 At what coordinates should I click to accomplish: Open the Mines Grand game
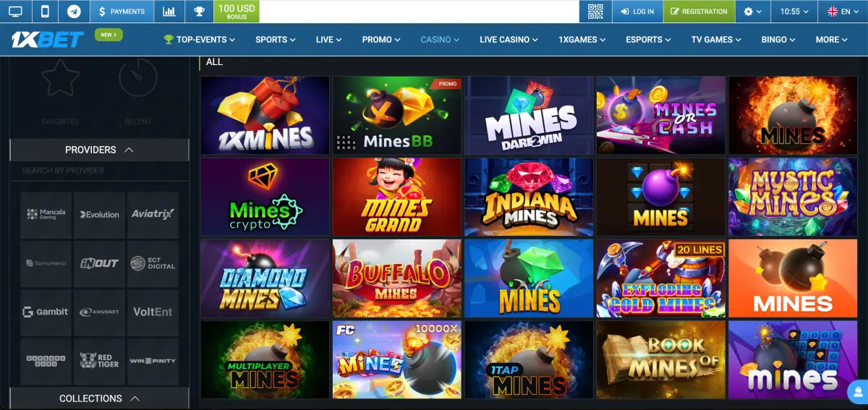tap(396, 197)
